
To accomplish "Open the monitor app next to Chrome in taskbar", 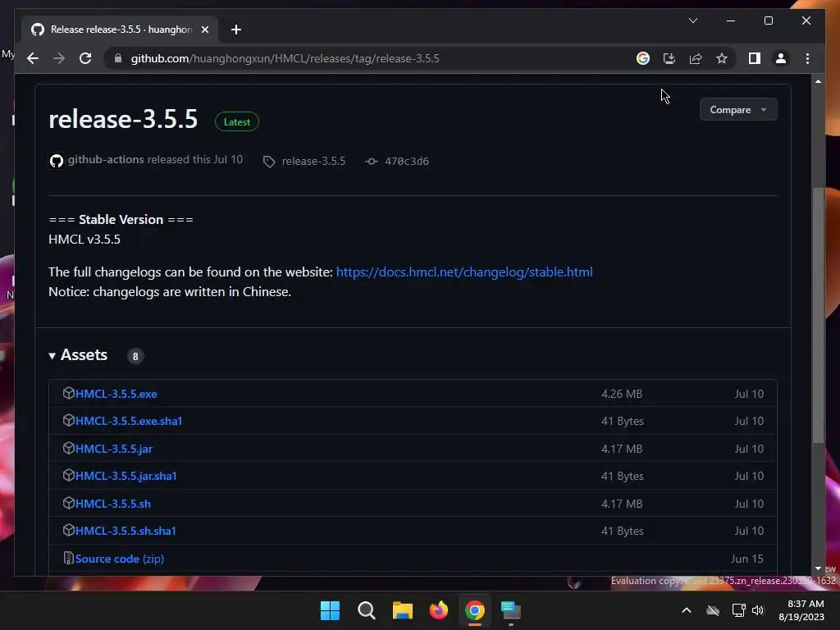I will [x=511, y=610].
